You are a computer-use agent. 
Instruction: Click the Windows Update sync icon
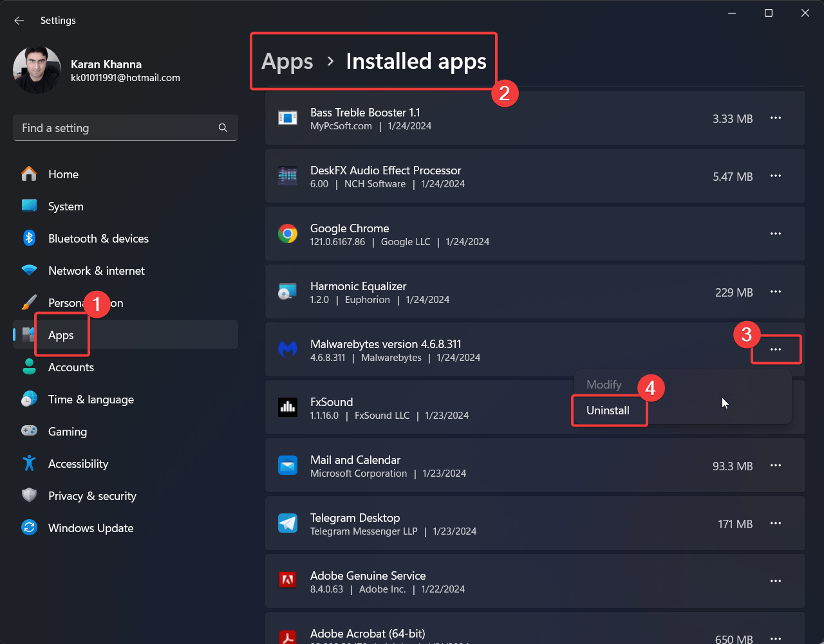[29, 528]
